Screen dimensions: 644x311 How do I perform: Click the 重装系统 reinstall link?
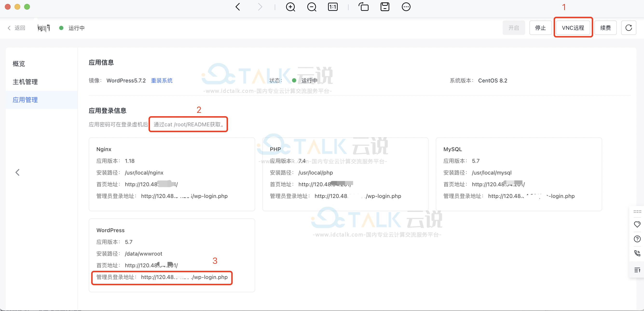tap(162, 81)
